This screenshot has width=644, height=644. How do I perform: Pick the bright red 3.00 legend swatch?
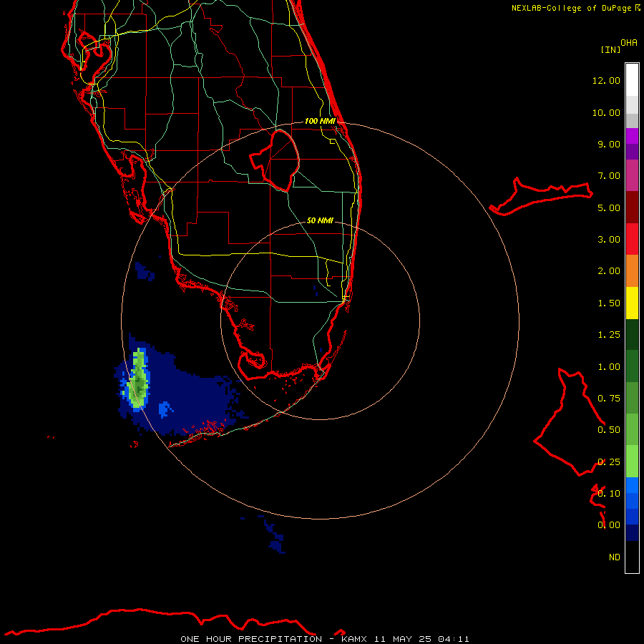[632, 239]
